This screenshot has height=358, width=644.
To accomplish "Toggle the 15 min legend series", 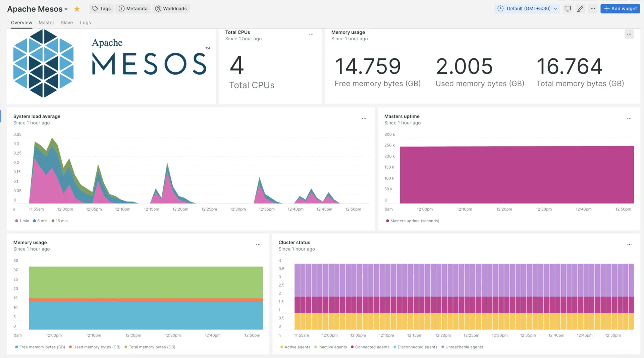I will 60,221.
